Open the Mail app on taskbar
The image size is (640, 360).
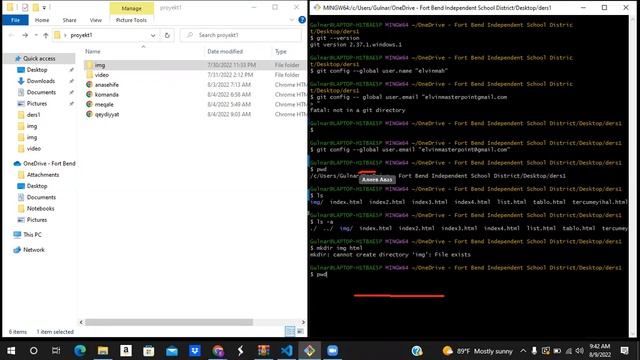172,351
